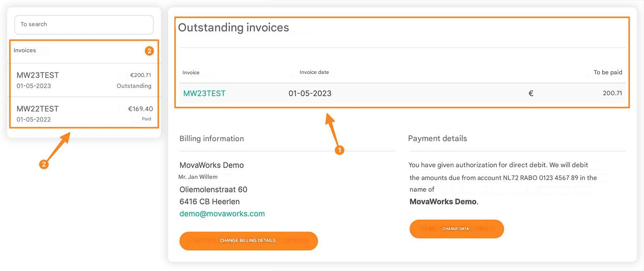This screenshot has width=644, height=271.
Task: Click the euro symbol in the invoice row
Action: point(531,93)
